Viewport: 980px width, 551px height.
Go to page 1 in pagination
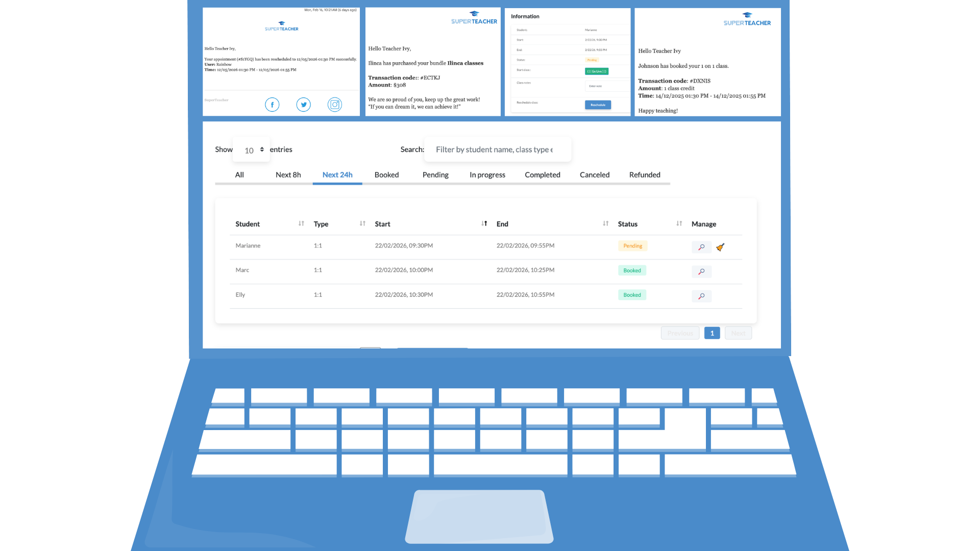tap(712, 333)
